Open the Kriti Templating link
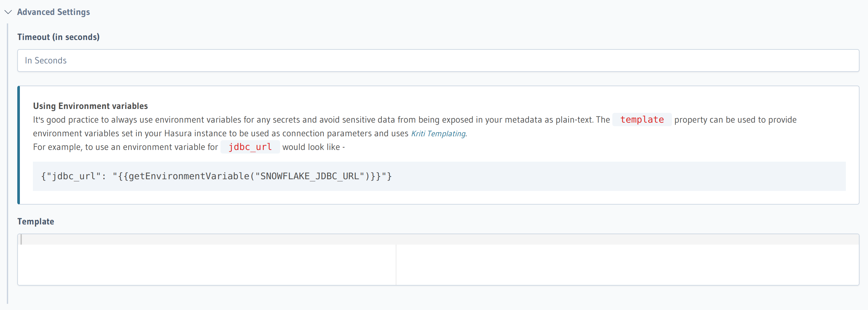This screenshot has width=868, height=310. coord(438,134)
